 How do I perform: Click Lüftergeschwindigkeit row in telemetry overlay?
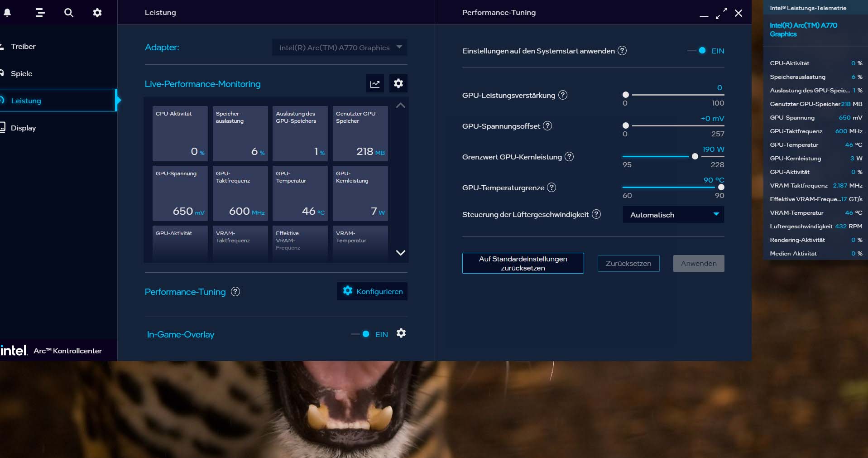tap(816, 226)
